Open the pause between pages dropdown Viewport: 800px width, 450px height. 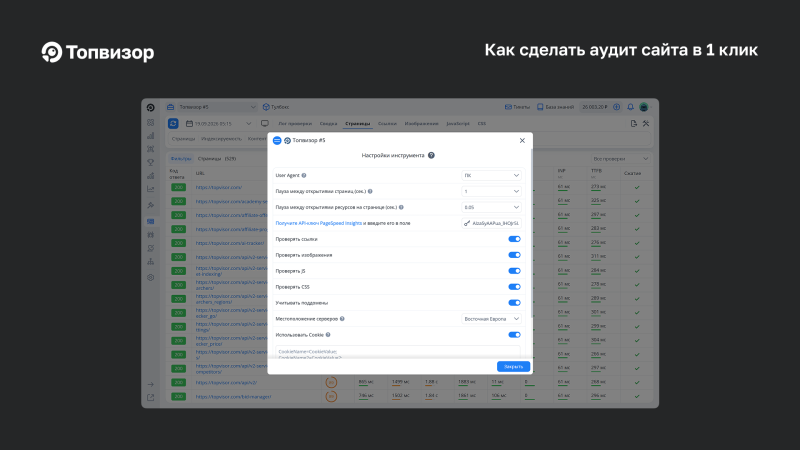491,191
